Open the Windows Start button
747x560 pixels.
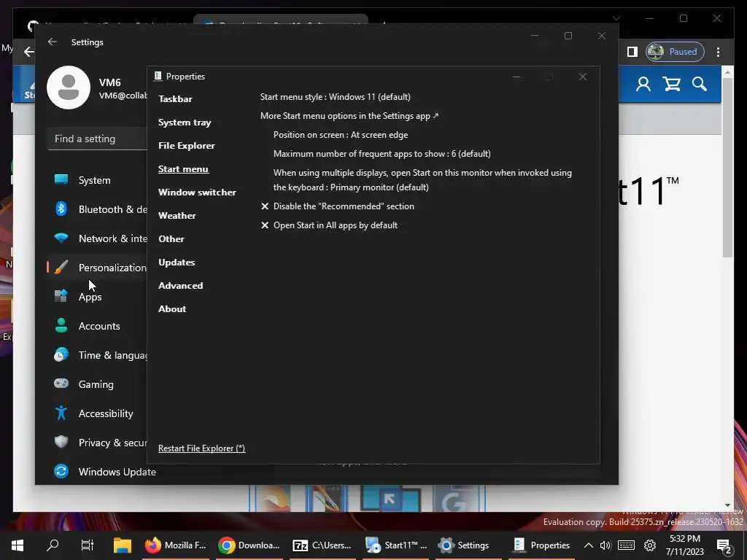tap(18, 545)
